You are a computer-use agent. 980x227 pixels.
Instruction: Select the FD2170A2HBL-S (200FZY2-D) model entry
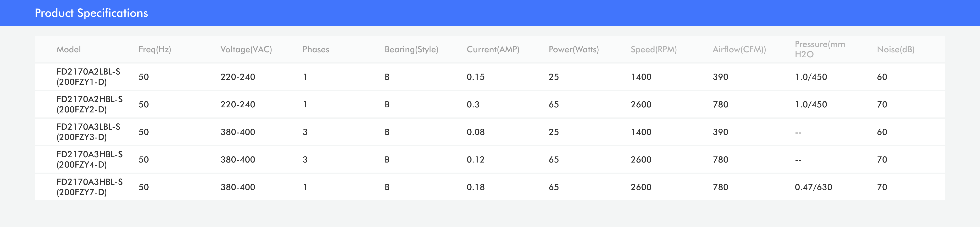click(x=89, y=104)
